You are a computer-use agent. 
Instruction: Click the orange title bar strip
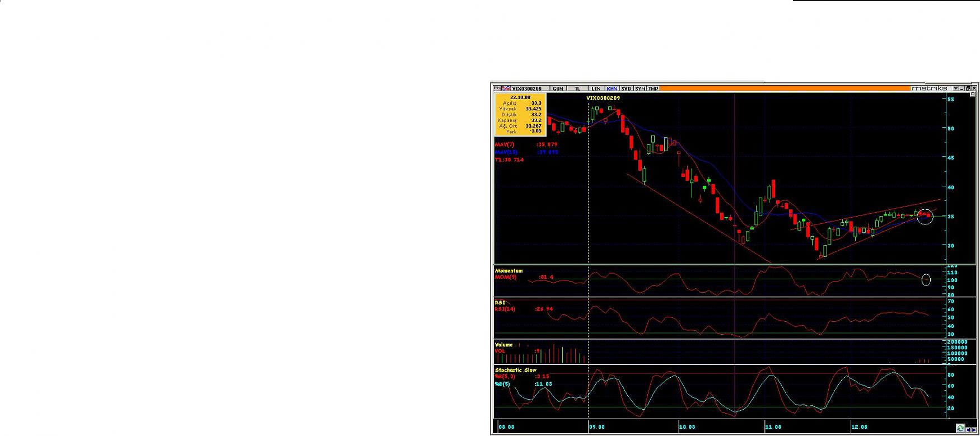click(784, 88)
